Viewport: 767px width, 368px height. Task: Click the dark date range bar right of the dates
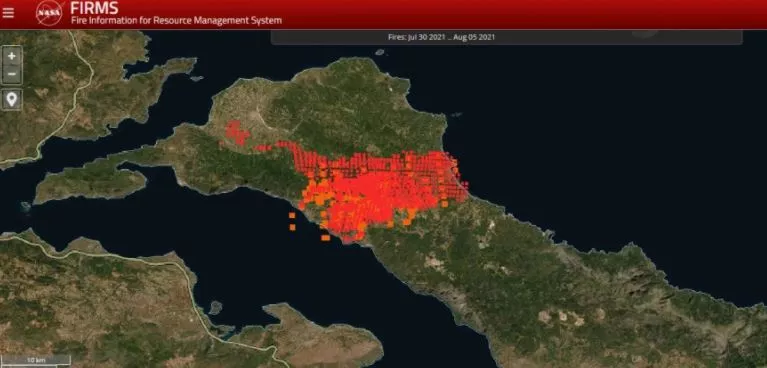coord(616,37)
